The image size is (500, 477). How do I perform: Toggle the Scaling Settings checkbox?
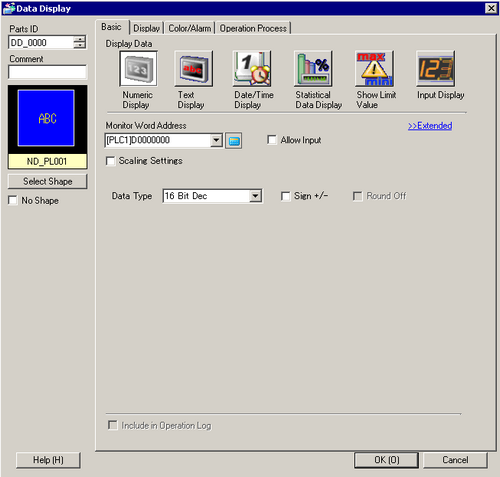[x=110, y=161]
